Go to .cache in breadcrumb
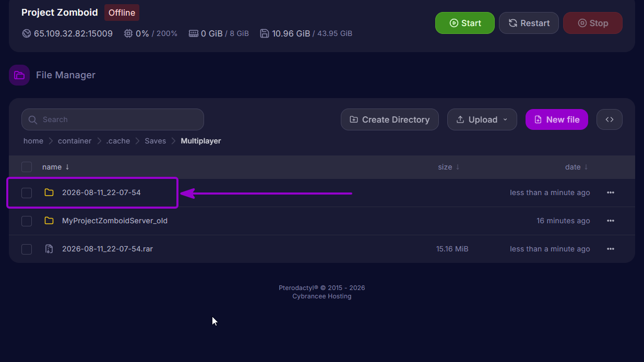This screenshot has width=644, height=362. [x=118, y=141]
